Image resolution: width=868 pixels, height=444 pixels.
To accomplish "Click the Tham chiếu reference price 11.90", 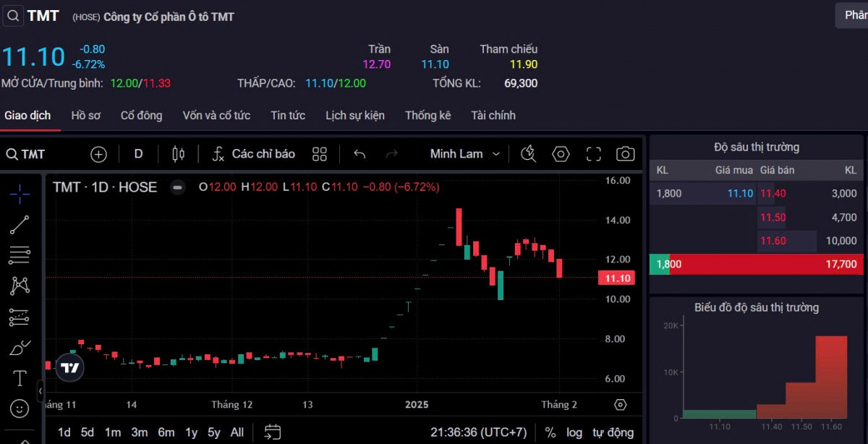I will click(x=524, y=64).
